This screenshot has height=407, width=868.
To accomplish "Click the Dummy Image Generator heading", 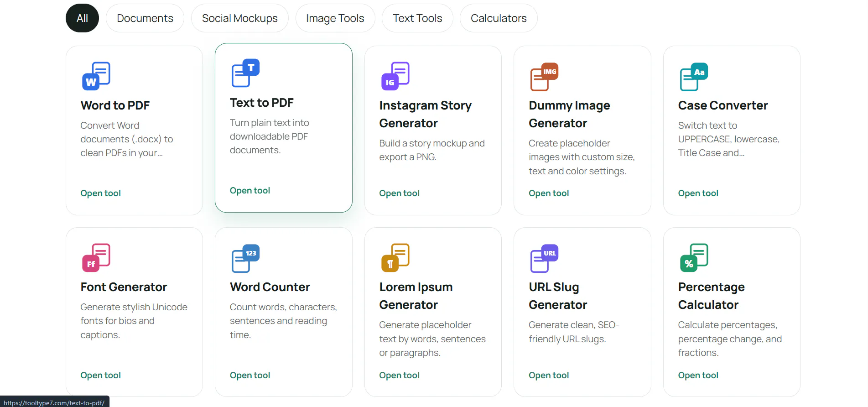I will tap(569, 114).
